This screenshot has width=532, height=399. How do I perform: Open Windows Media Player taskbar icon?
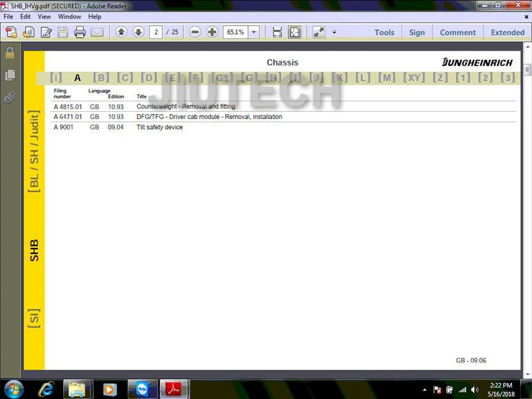[109, 389]
